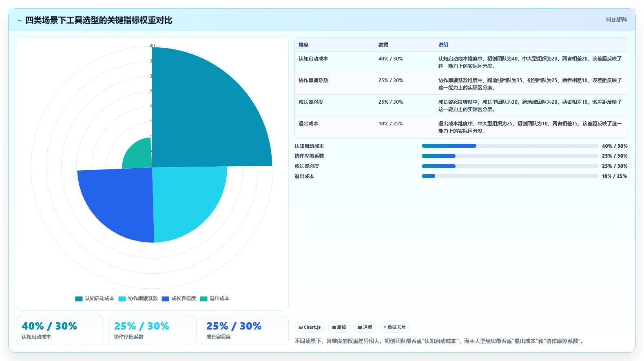
Task: Click the 认知启动成本 legend label
Action: tap(100, 299)
